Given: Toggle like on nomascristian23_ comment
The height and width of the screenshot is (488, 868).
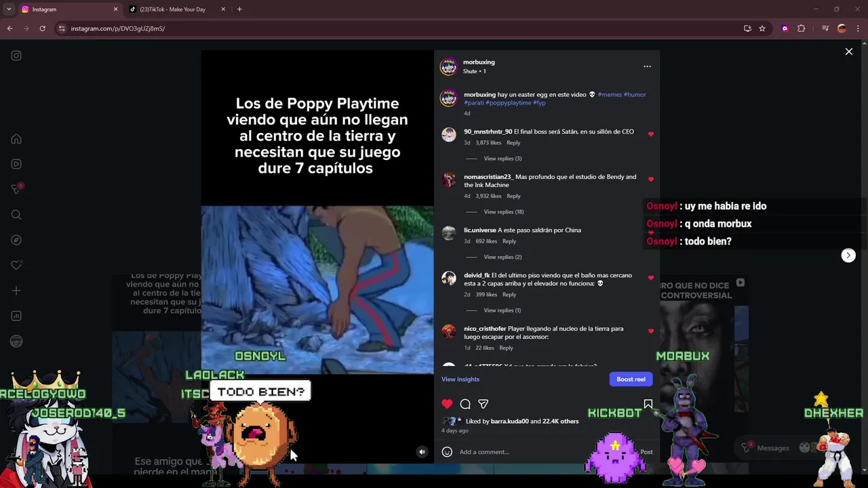Looking at the screenshot, I should click(651, 180).
